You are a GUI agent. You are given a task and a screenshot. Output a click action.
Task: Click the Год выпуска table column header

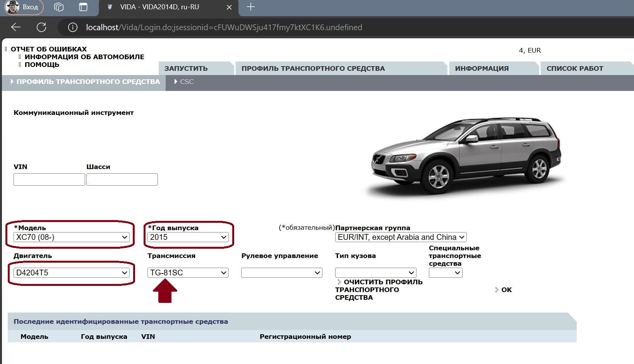point(104,337)
